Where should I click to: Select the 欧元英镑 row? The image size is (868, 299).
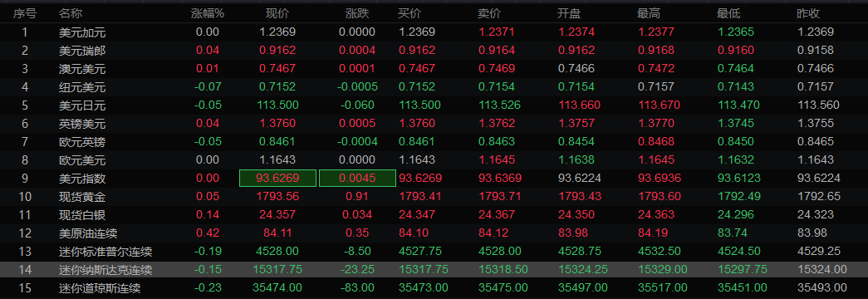pyautogui.click(x=434, y=142)
